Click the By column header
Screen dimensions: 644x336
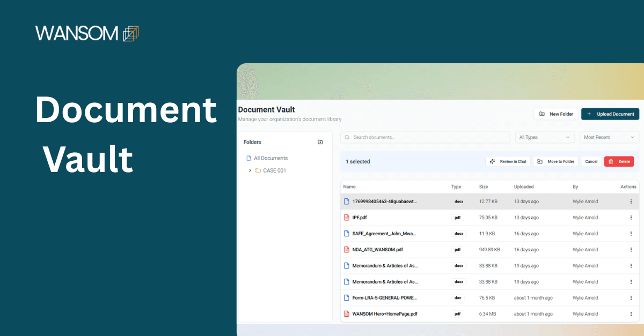[x=575, y=187]
